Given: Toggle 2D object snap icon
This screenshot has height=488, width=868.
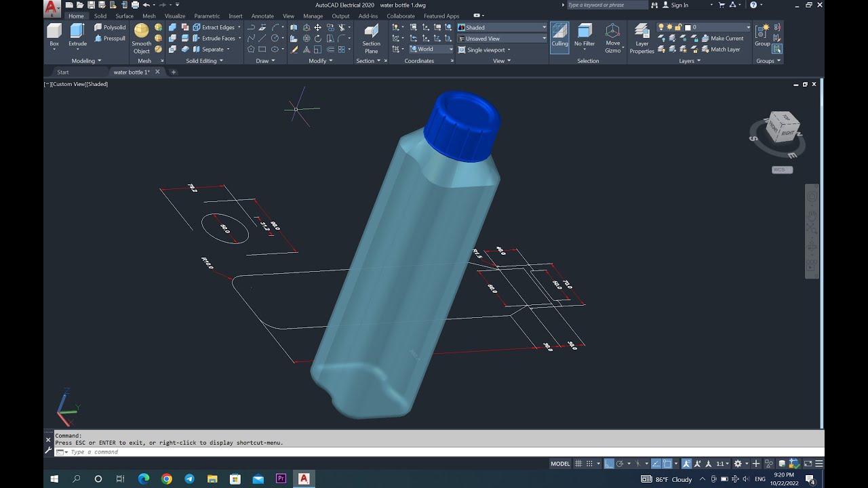Looking at the screenshot, I should 667,464.
